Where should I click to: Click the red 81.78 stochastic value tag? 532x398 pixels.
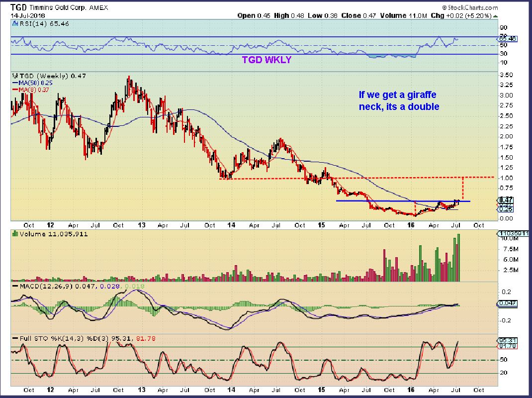pos(508,346)
